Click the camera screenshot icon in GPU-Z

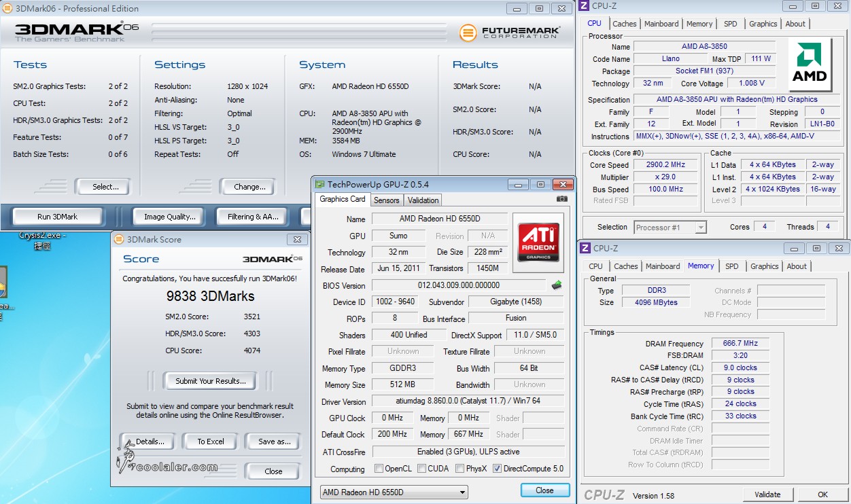point(561,199)
